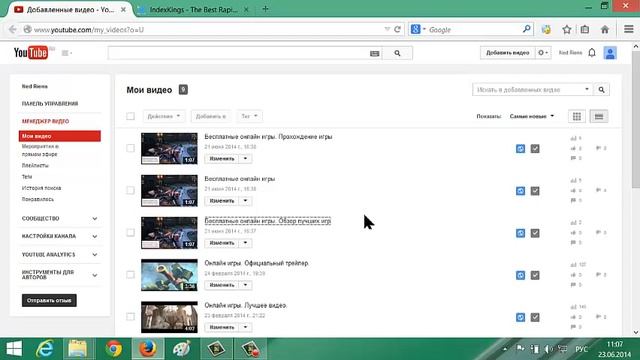
Task: Open Paint from the taskbar
Action: point(181,349)
